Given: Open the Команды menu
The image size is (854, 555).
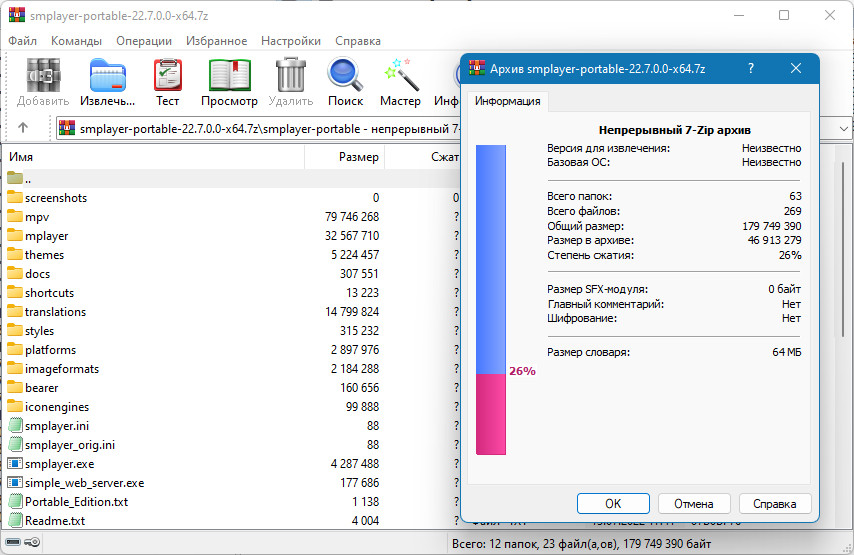Looking at the screenshot, I should tap(76, 41).
